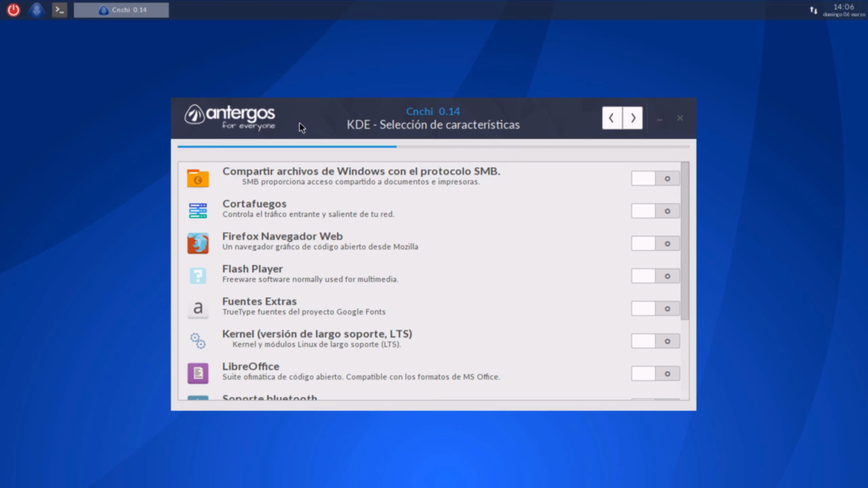Select the Cnchi 0.14 taskbar window entry
868x488 pixels.
[121, 10]
